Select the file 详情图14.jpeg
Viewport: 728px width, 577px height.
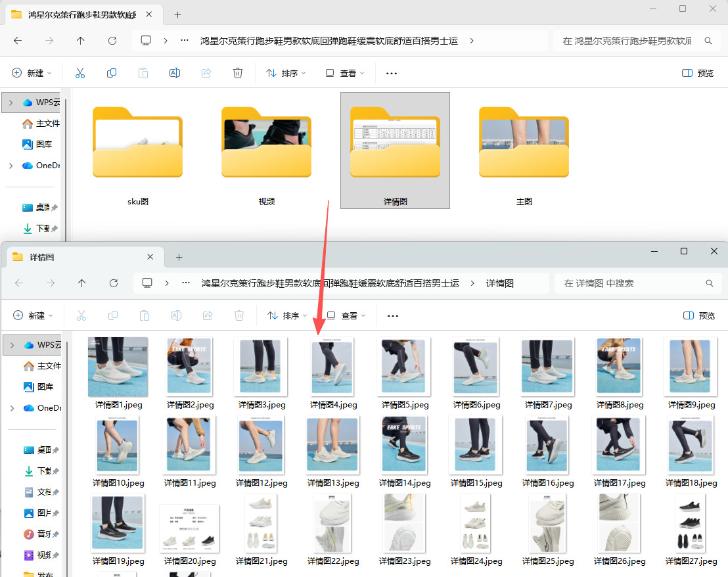click(404, 451)
